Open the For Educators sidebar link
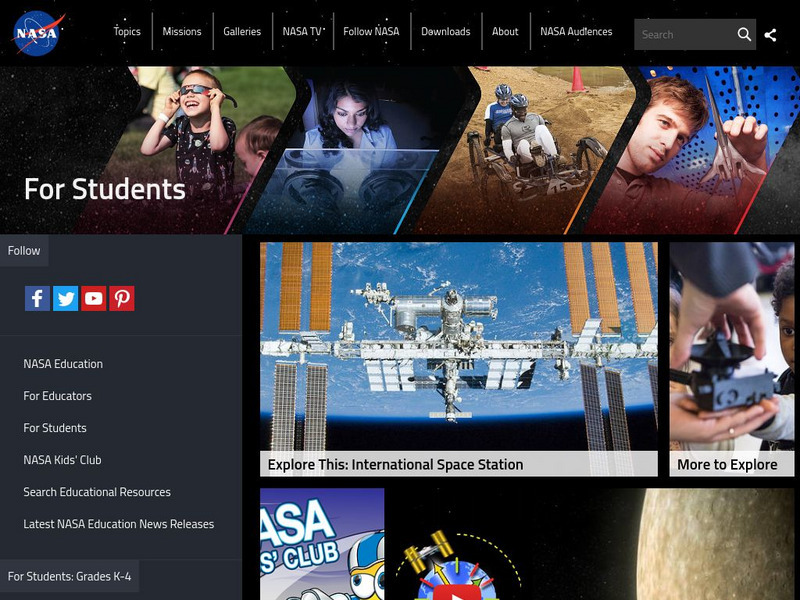The height and width of the screenshot is (600, 800). click(58, 396)
